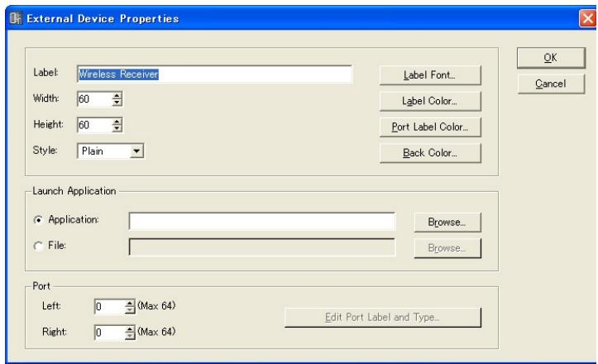Decrease the Height value with down arrow
598x364 pixels.
tap(117, 129)
